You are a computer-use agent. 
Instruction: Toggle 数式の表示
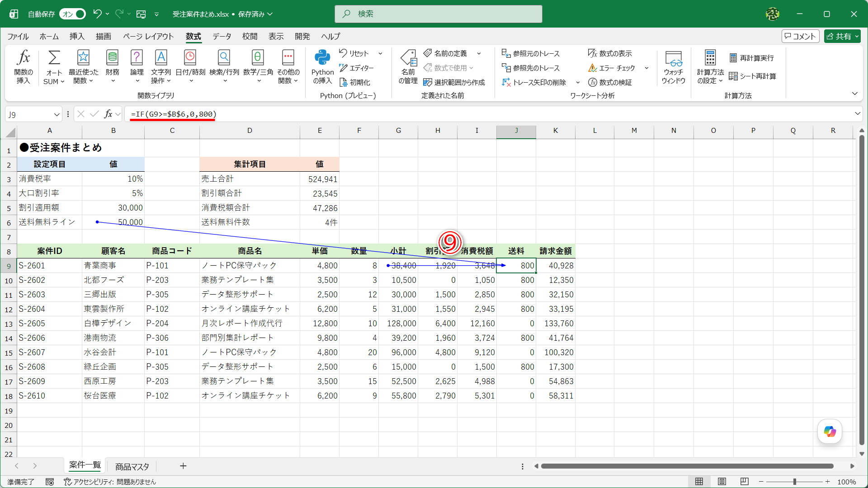(x=610, y=53)
